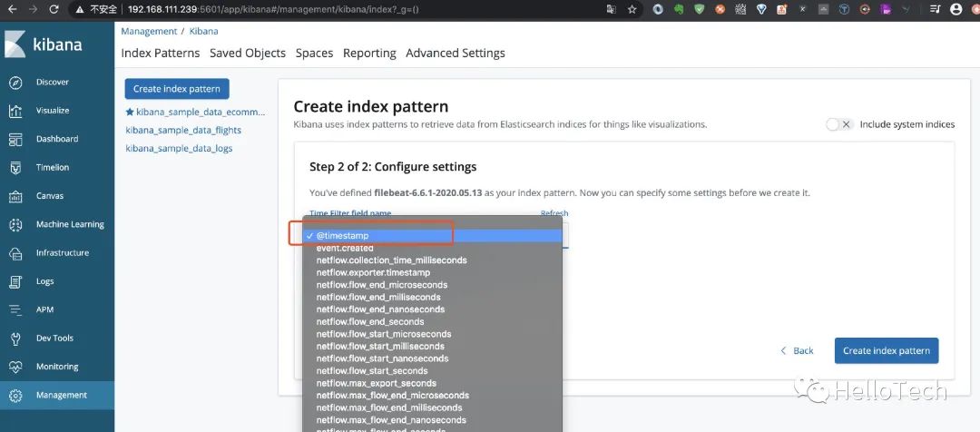Click blue Create index pattern submit button
Image resolution: width=980 pixels, height=432 pixels.
tap(887, 350)
